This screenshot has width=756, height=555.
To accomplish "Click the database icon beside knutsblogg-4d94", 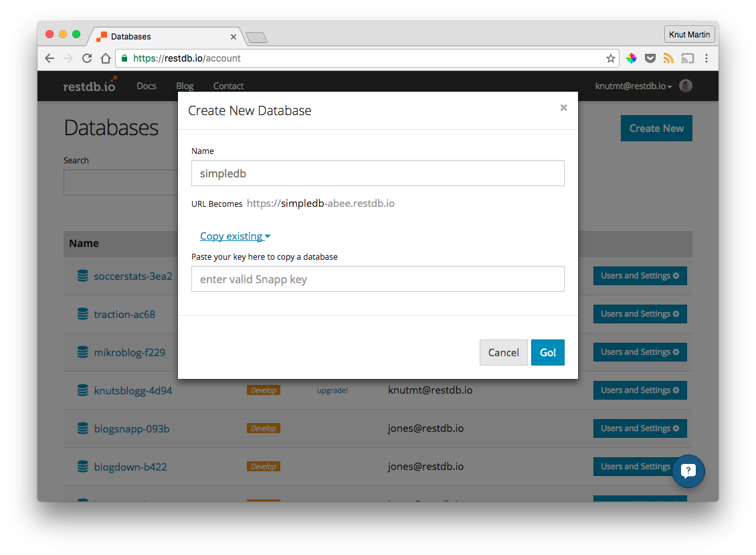I will (83, 390).
